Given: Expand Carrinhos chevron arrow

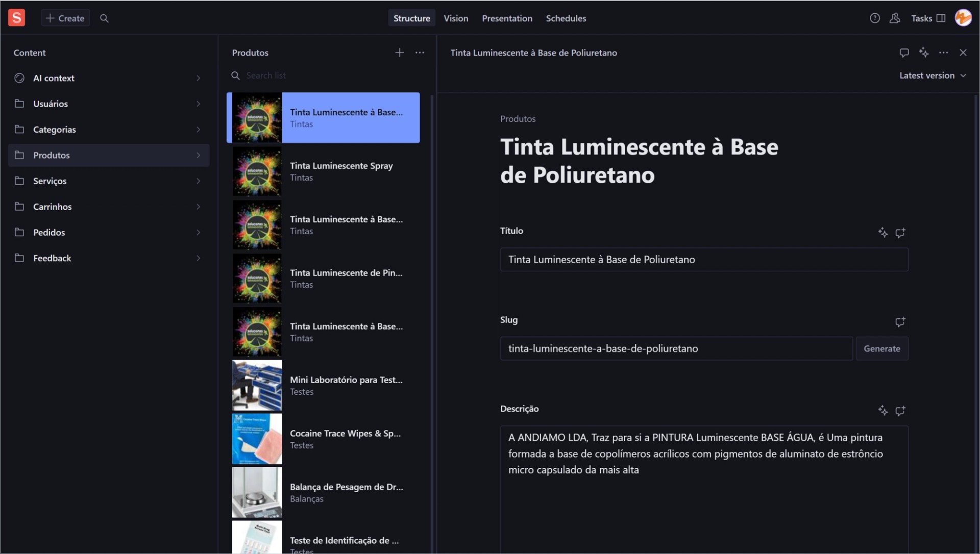Looking at the screenshot, I should [x=199, y=207].
